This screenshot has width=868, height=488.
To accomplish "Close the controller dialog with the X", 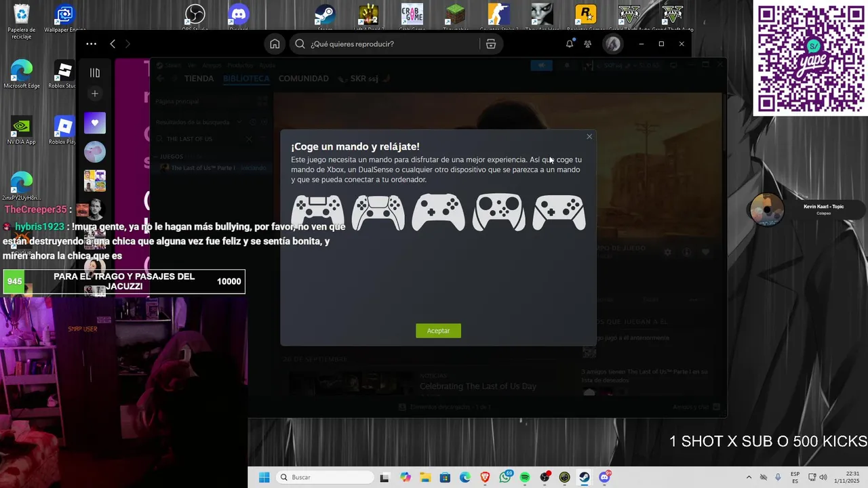I will (589, 137).
